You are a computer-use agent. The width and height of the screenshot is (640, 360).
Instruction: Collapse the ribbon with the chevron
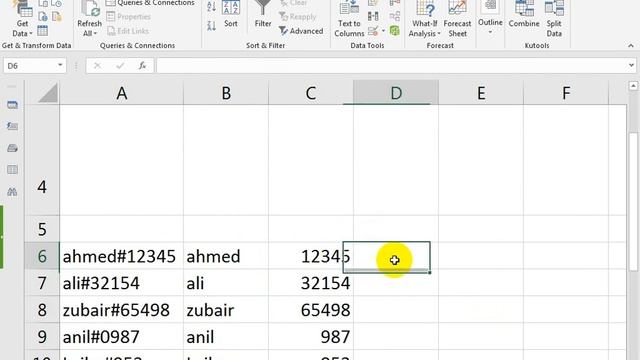(631, 45)
